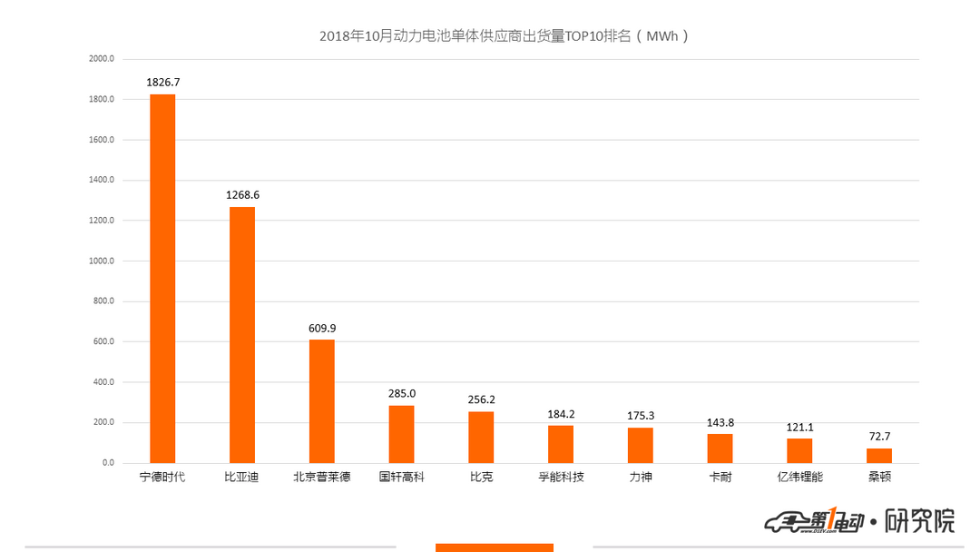Image resolution: width=980 pixels, height=552 pixels.
Task: Click the 亿纬锂能 bar
Action: pos(799,450)
